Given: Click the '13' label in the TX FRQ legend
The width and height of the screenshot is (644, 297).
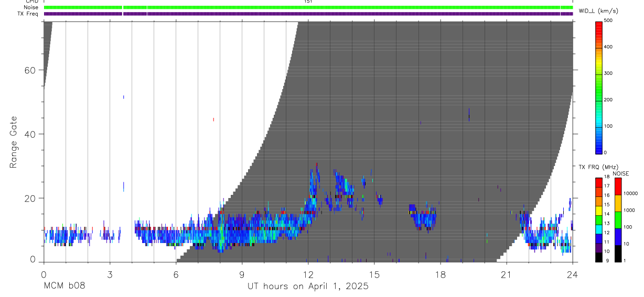Looking at the screenshot, I should [x=607, y=224].
